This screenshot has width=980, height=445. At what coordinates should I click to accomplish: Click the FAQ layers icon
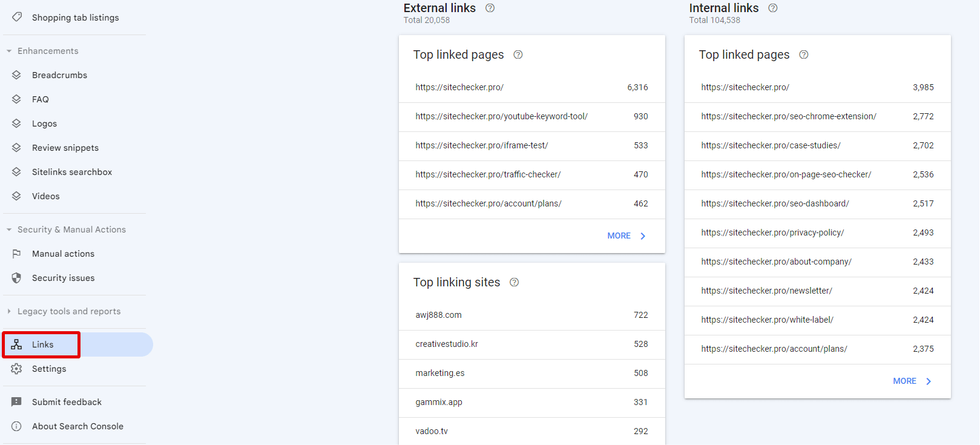click(16, 99)
